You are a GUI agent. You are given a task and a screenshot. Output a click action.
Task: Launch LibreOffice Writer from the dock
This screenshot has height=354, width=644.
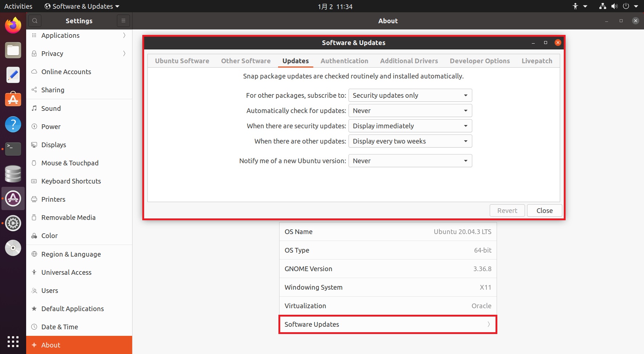pyautogui.click(x=13, y=75)
